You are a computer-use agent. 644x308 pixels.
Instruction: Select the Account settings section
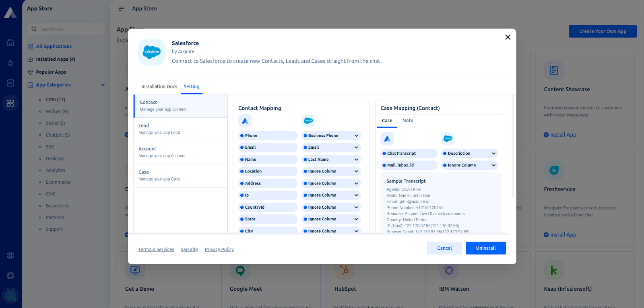tap(181, 152)
